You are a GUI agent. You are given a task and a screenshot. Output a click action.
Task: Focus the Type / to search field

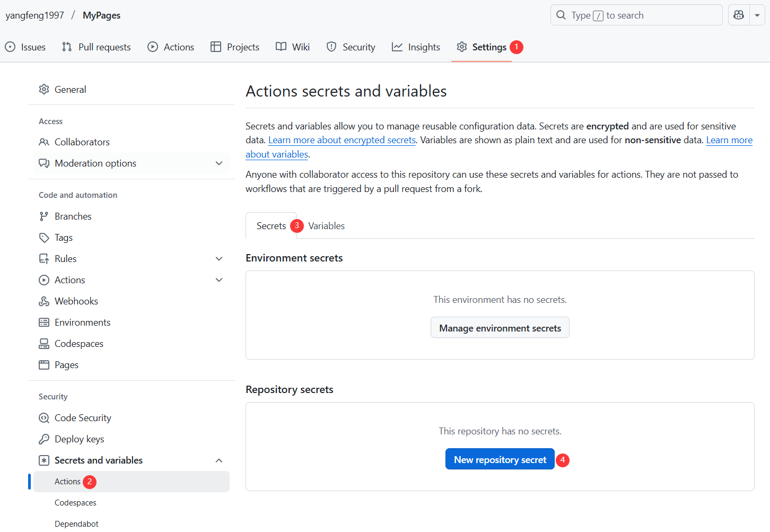point(636,15)
